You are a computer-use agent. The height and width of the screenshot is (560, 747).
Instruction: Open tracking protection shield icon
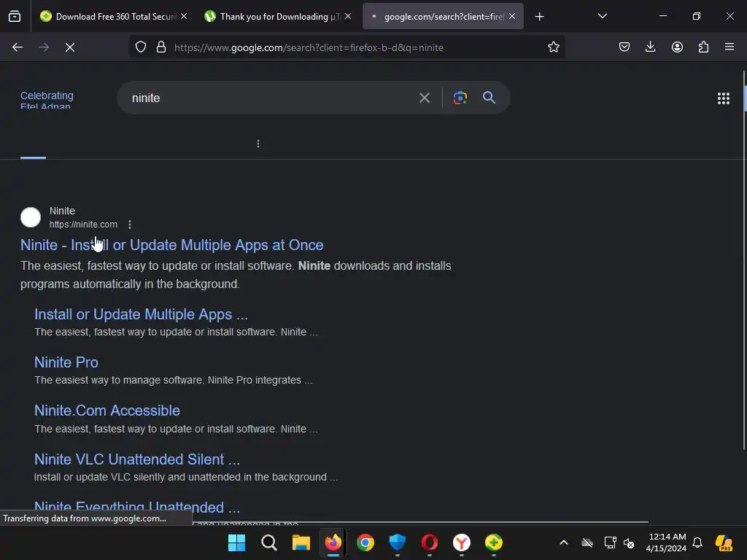pos(141,47)
